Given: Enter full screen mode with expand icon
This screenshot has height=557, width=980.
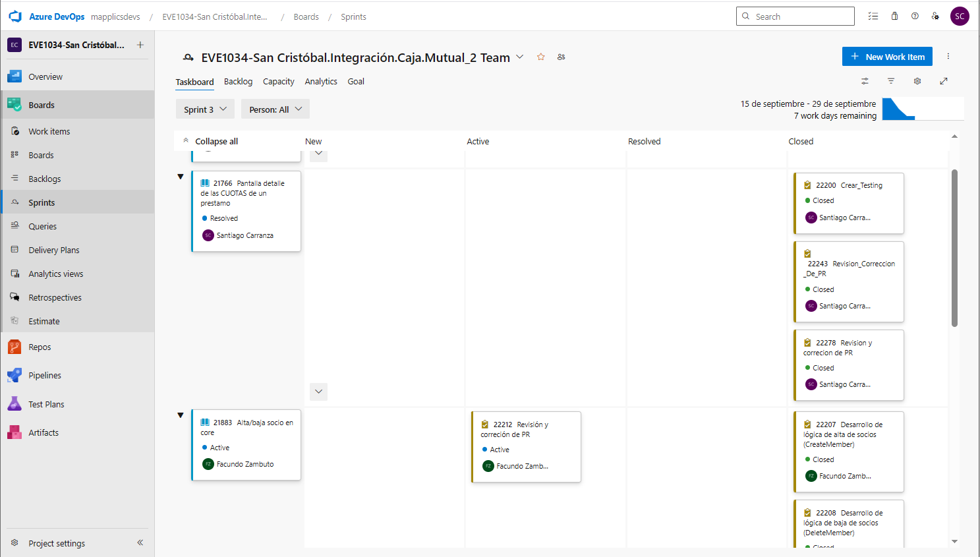Looking at the screenshot, I should coord(944,81).
